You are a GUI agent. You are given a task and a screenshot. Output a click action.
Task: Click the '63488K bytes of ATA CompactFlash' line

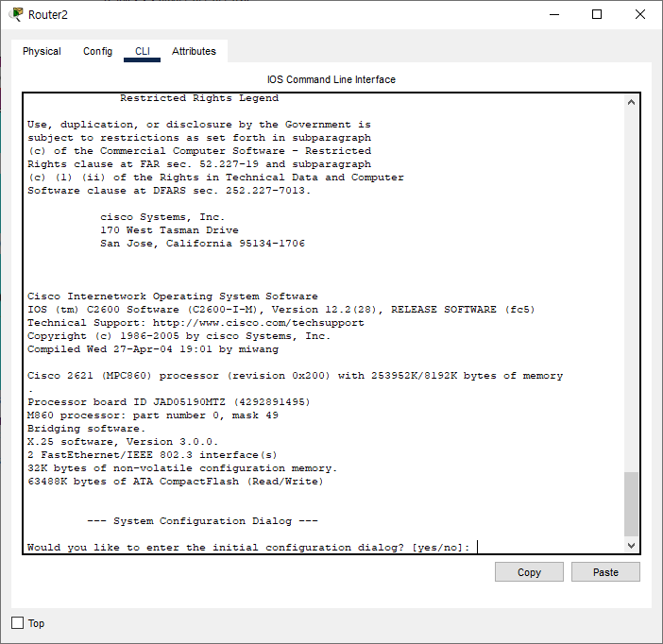(x=176, y=482)
